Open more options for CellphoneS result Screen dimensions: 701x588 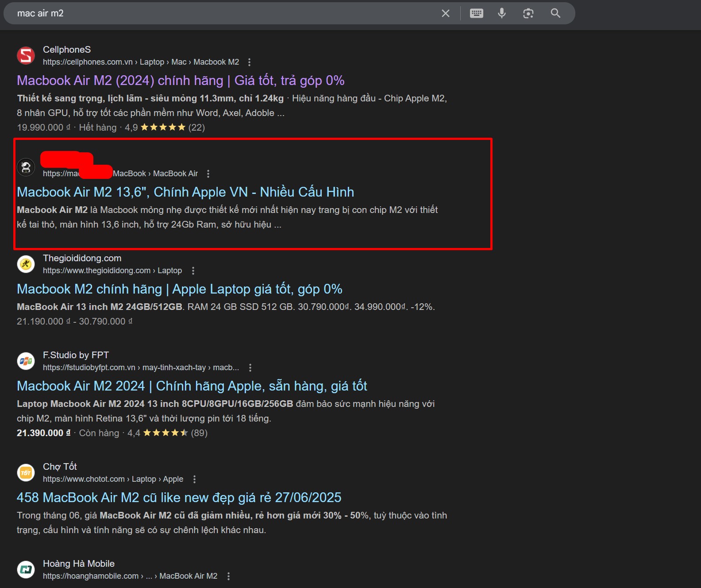[x=249, y=62]
